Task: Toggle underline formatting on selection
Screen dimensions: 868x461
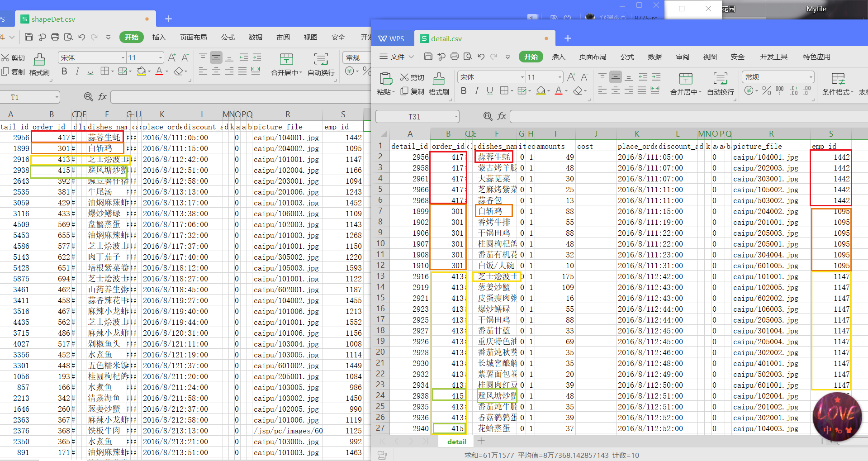Action: [489, 91]
